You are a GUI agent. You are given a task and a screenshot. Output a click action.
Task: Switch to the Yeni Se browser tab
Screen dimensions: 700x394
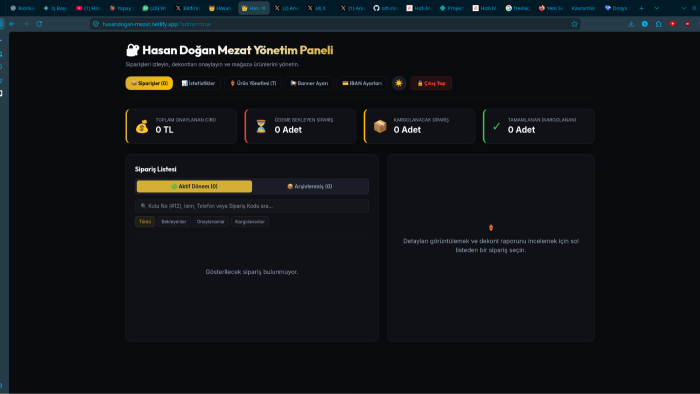click(551, 8)
